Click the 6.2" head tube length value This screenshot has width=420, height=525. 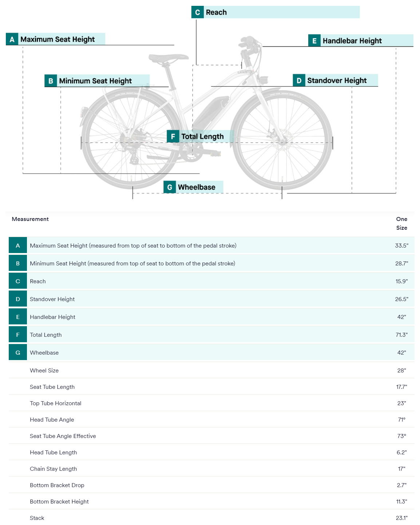[402, 452]
